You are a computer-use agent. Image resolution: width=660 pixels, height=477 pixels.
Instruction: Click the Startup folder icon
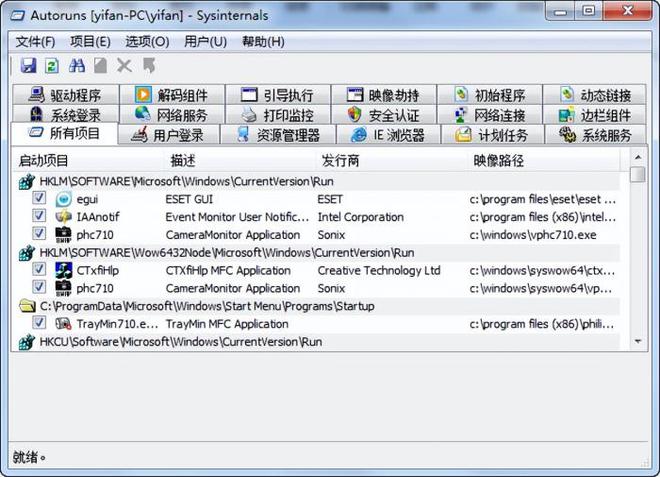pyautogui.click(x=27, y=306)
